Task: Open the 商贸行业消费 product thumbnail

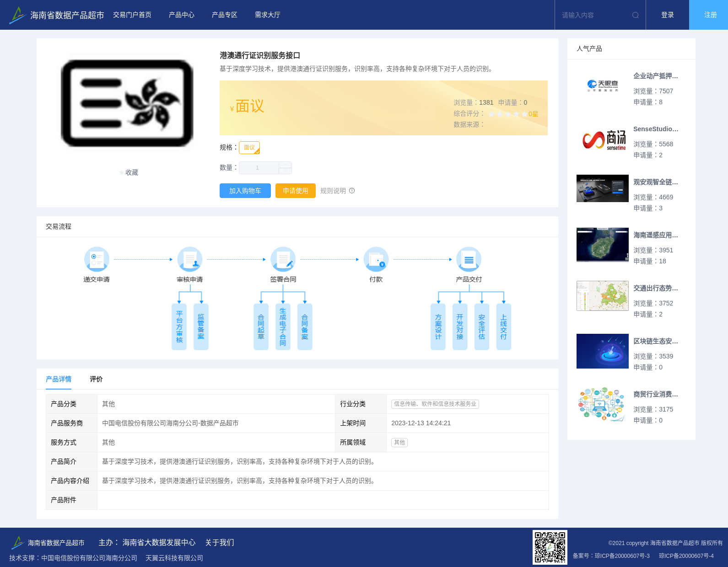Action: coord(603,404)
